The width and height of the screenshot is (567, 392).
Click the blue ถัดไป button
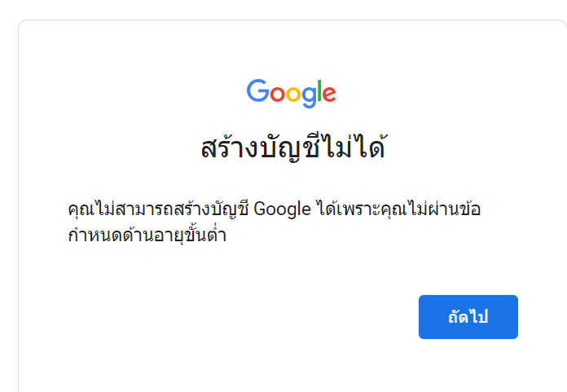(x=468, y=317)
